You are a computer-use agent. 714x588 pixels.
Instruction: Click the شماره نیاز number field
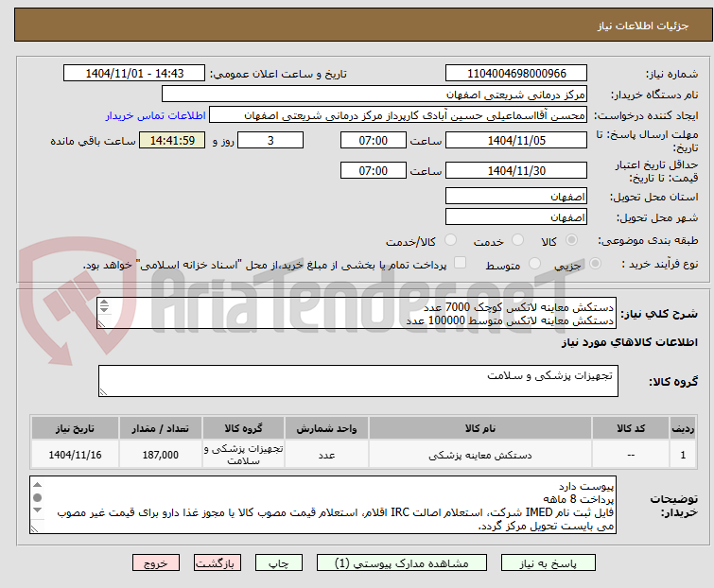(x=516, y=74)
